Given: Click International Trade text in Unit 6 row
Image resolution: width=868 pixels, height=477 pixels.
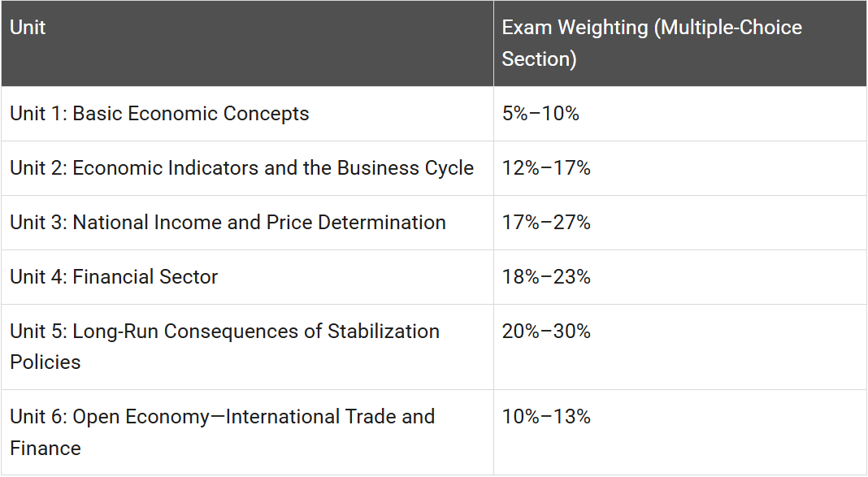Looking at the screenshot, I should 310,417.
